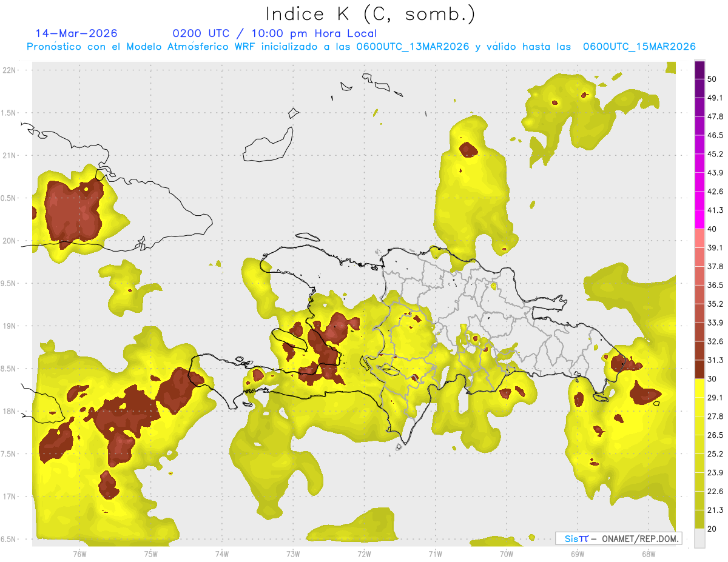Click the '69W' longitude label
The height and width of the screenshot is (562, 728).
[577, 554]
